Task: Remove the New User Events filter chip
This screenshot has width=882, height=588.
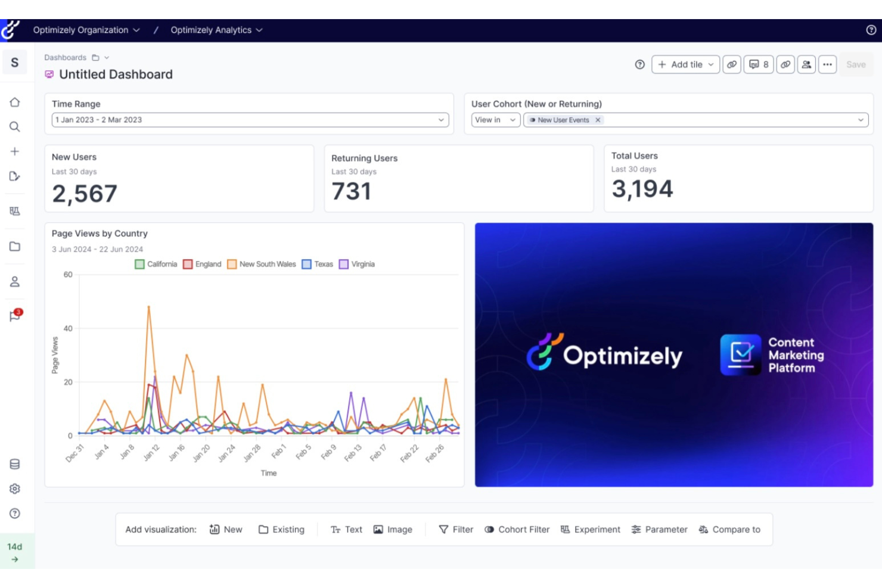Action: (598, 120)
